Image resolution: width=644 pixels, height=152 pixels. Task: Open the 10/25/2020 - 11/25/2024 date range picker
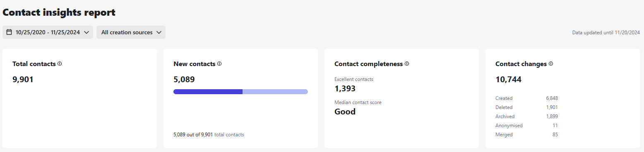(48, 32)
